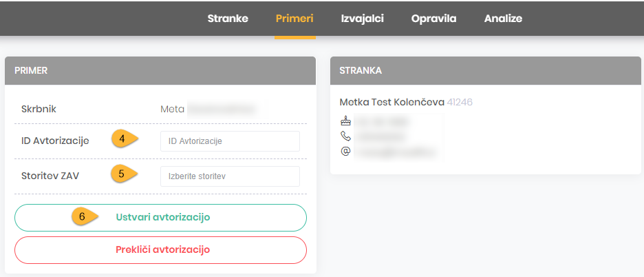Viewport: 644px width, 277px height.
Task: Click the STRANKA panel header
Action: 485,70
